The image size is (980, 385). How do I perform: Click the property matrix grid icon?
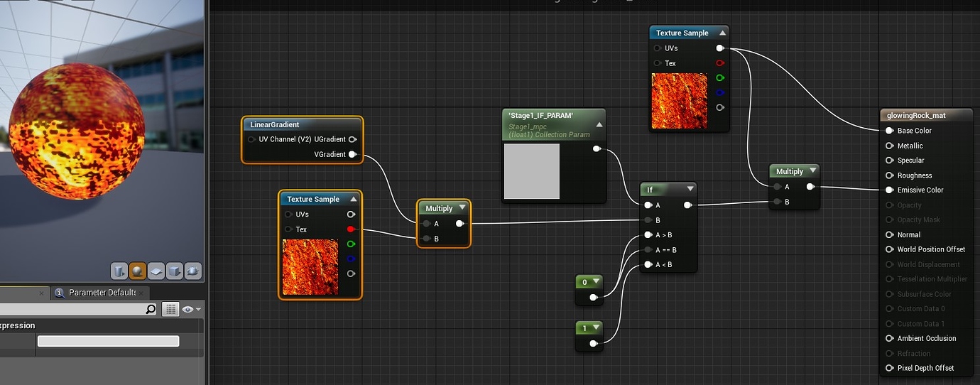pos(170,309)
